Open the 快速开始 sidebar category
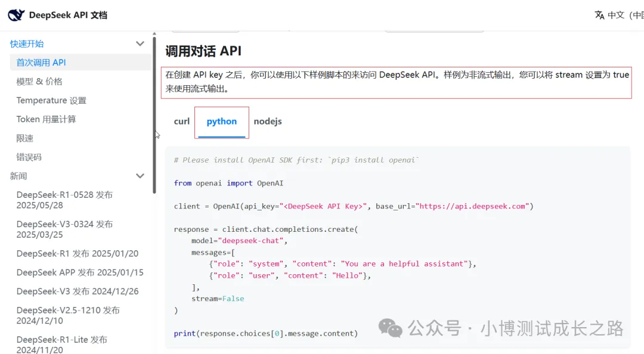Screen dimensions: 644x354 27,44
